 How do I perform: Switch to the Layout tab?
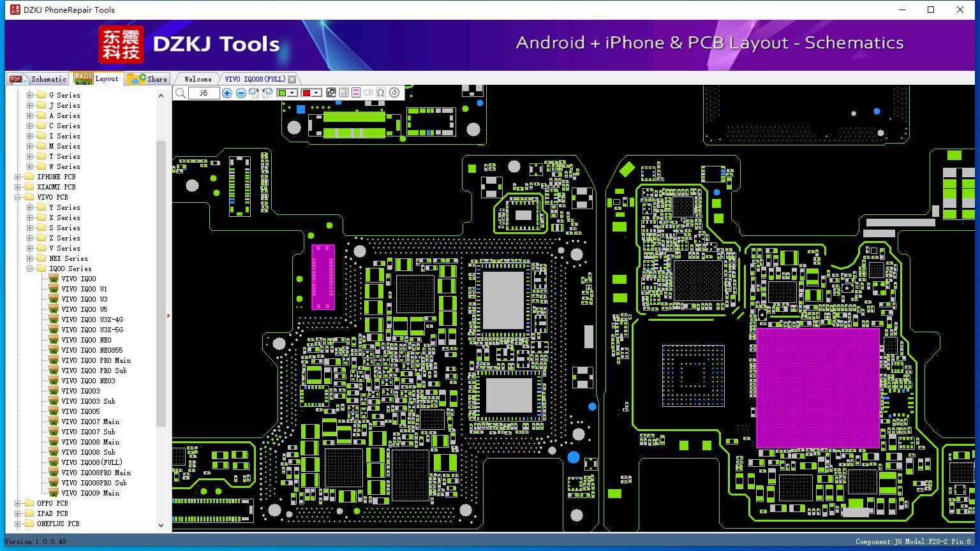pos(96,78)
